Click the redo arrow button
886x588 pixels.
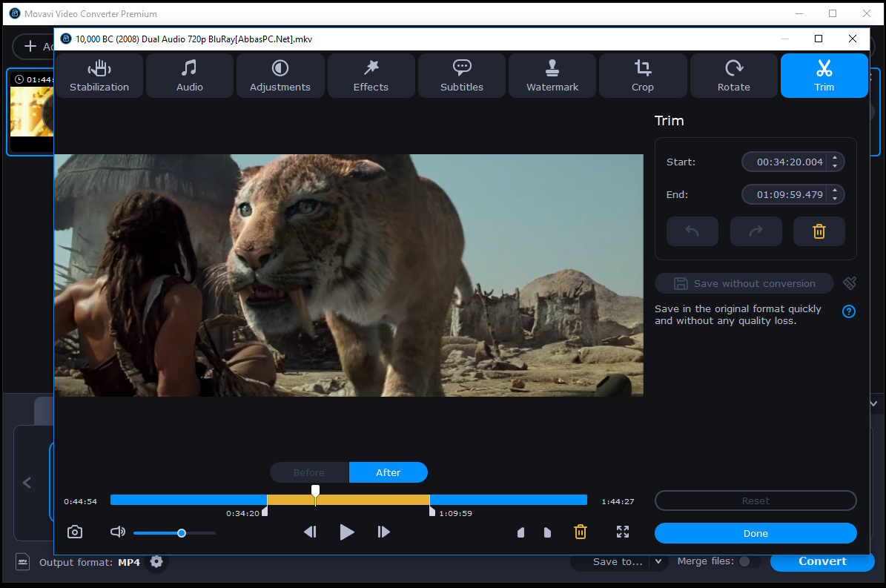click(756, 231)
